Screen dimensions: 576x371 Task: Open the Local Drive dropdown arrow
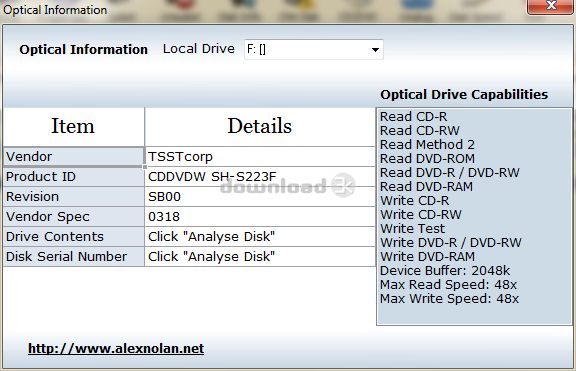click(375, 50)
